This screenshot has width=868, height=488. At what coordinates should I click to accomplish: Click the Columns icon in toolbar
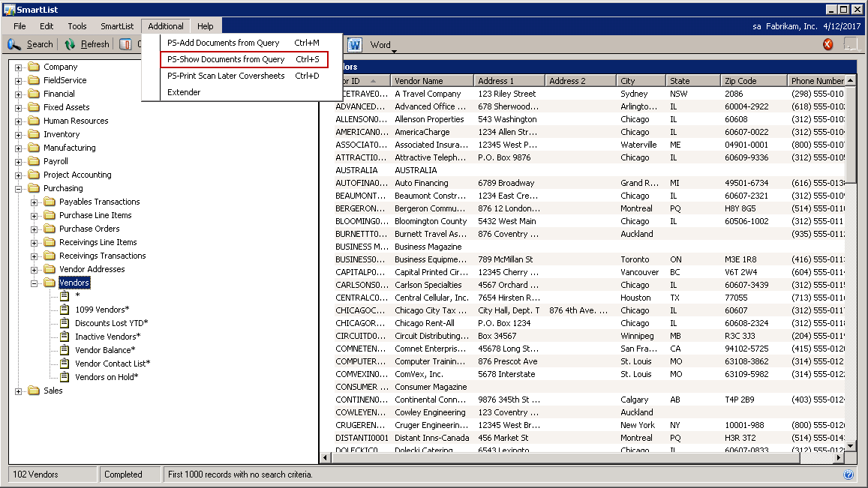[x=125, y=44]
